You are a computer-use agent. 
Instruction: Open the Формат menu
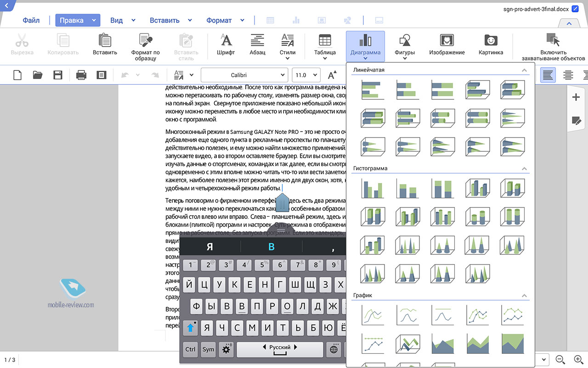tap(225, 20)
